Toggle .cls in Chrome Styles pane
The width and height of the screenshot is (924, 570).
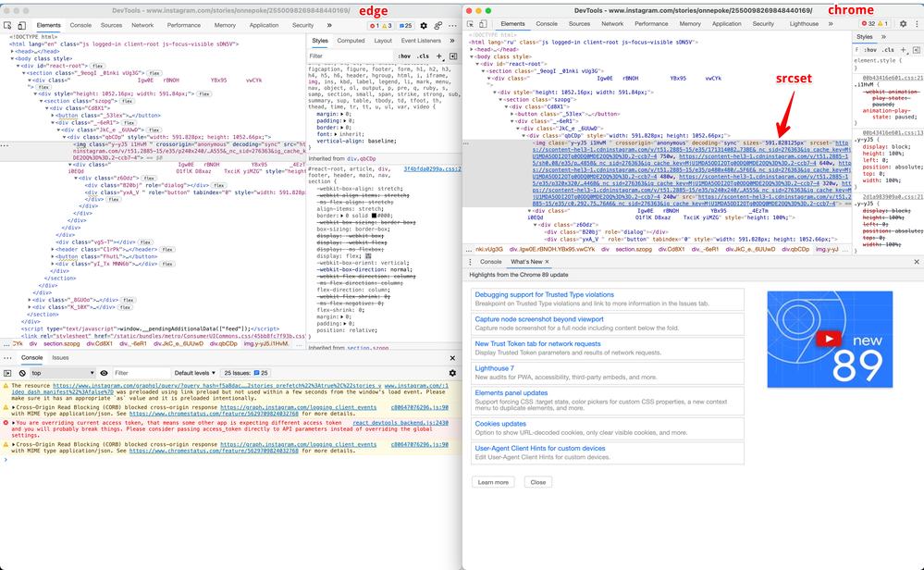pyautogui.click(x=888, y=50)
